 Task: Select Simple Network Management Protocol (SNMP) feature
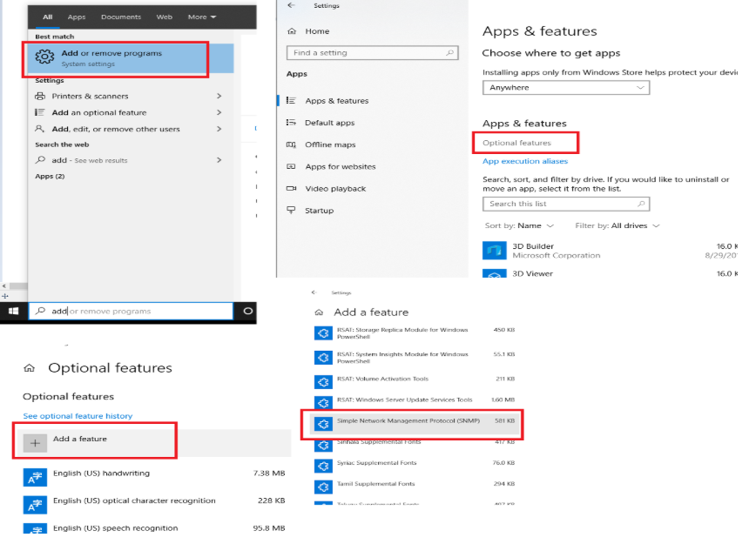(415, 424)
